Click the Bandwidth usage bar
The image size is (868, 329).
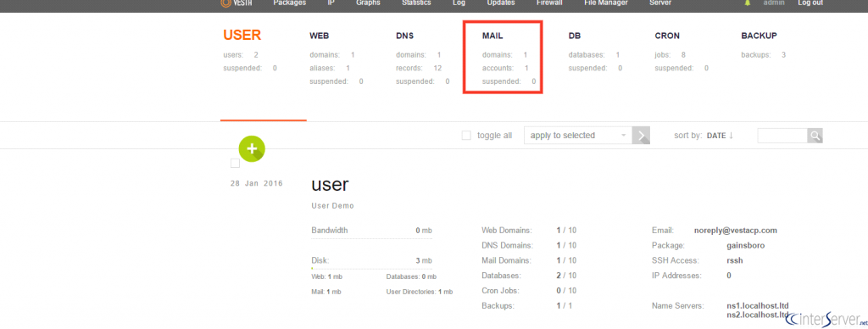pos(371,239)
